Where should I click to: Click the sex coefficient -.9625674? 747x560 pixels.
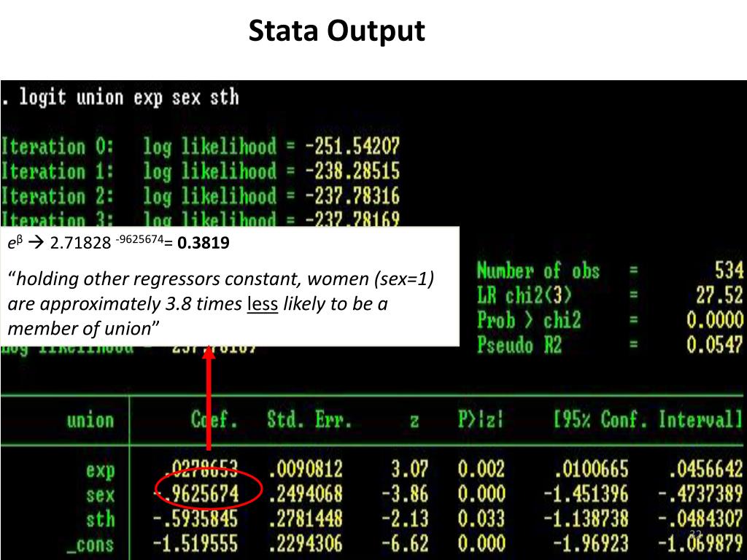(x=196, y=494)
